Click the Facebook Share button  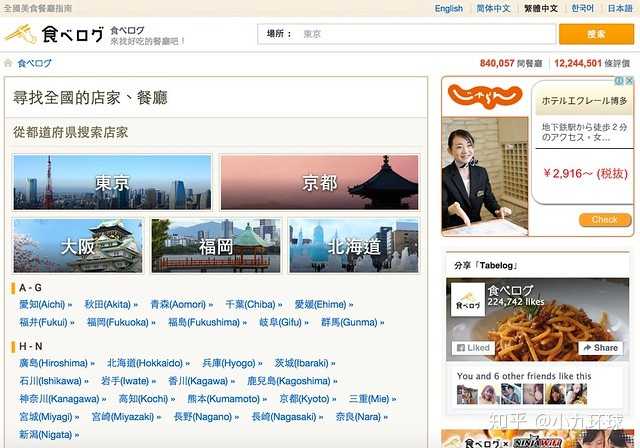(x=600, y=348)
